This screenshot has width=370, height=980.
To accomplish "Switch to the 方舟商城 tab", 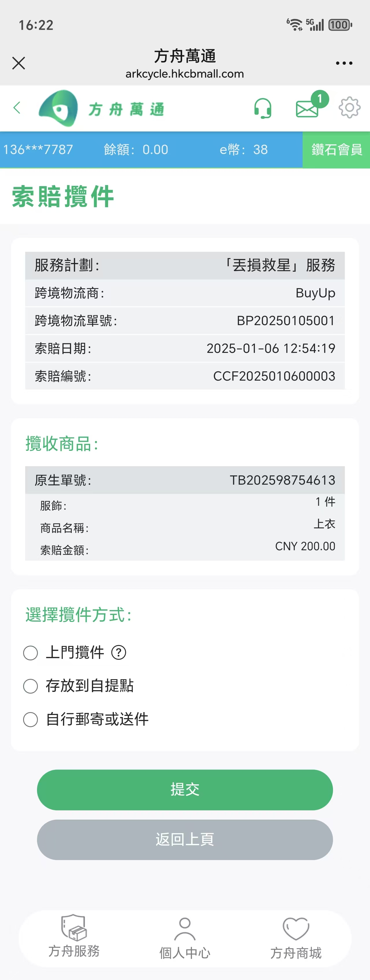I will 296,938.
